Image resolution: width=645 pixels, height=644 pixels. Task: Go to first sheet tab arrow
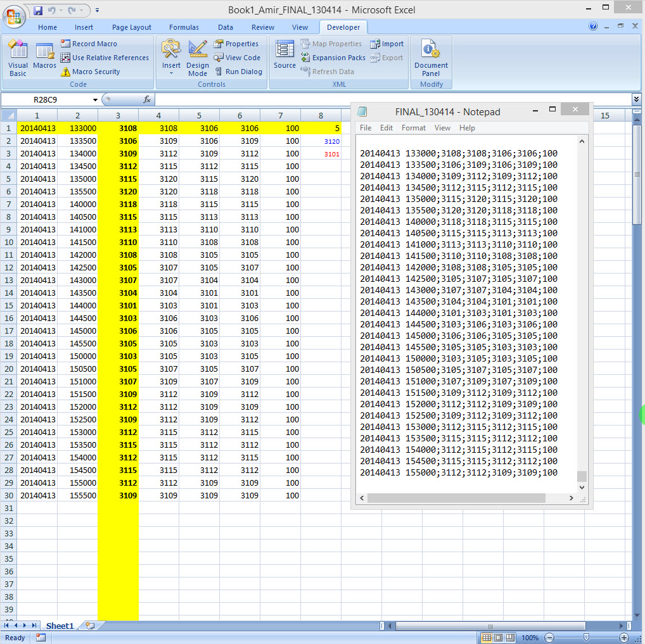pyautogui.click(x=6, y=626)
